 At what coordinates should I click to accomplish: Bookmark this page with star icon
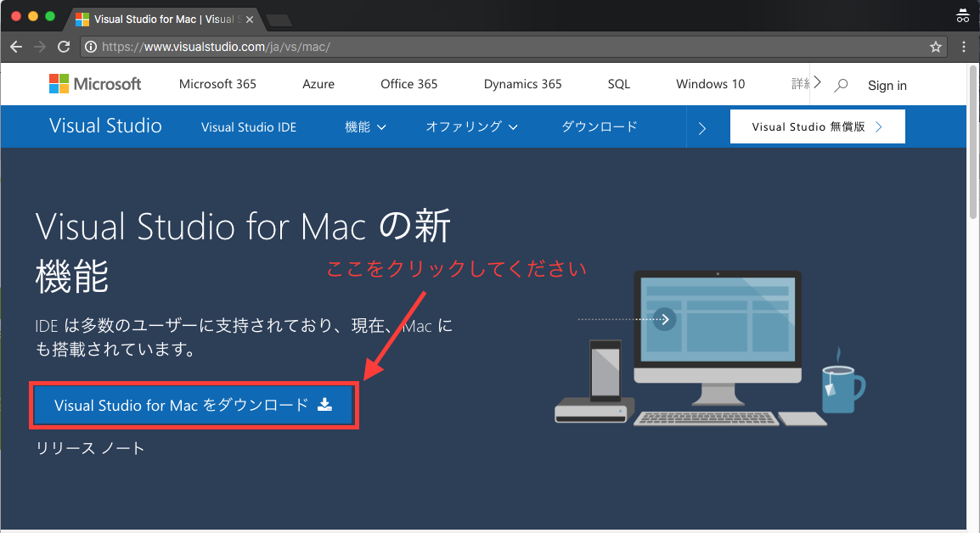click(935, 47)
